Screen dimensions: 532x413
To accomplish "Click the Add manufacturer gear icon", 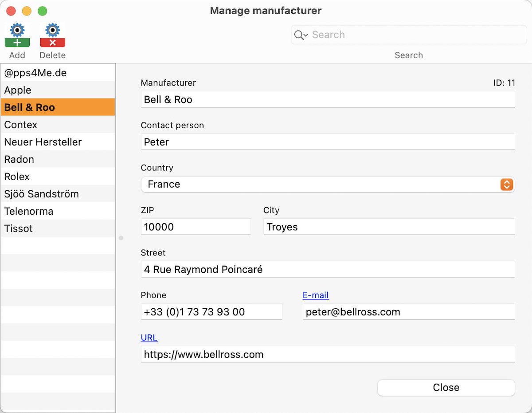I will click(17, 35).
